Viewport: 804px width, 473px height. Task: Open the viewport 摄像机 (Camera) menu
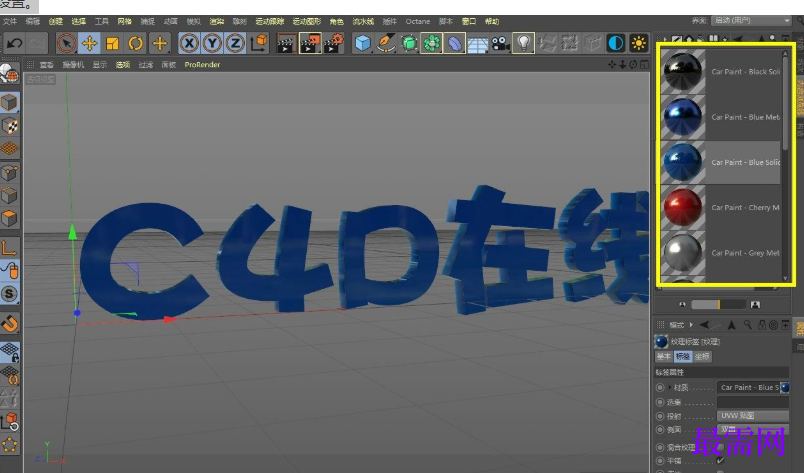[73, 65]
